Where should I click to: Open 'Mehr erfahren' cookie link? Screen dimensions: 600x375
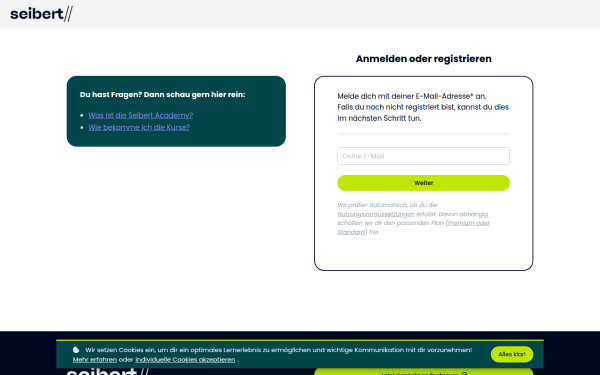95,360
